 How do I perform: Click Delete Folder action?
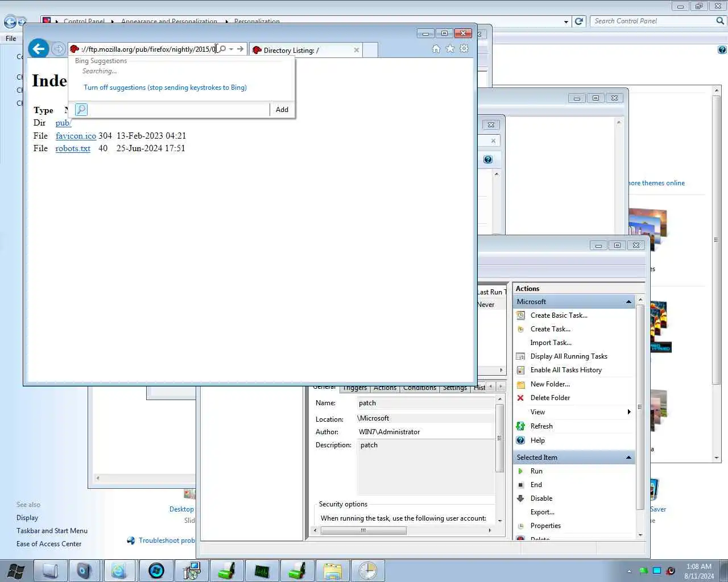click(x=550, y=398)
